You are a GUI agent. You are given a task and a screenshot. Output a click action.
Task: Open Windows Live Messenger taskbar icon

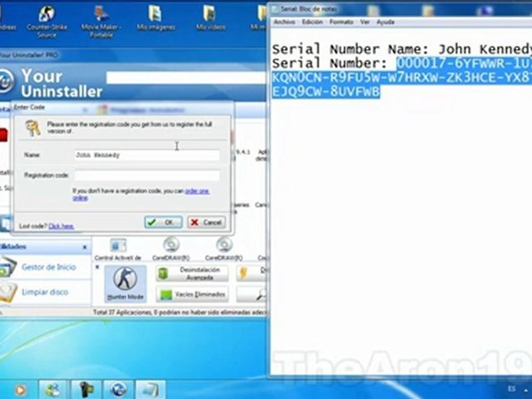tap(53, 390)
